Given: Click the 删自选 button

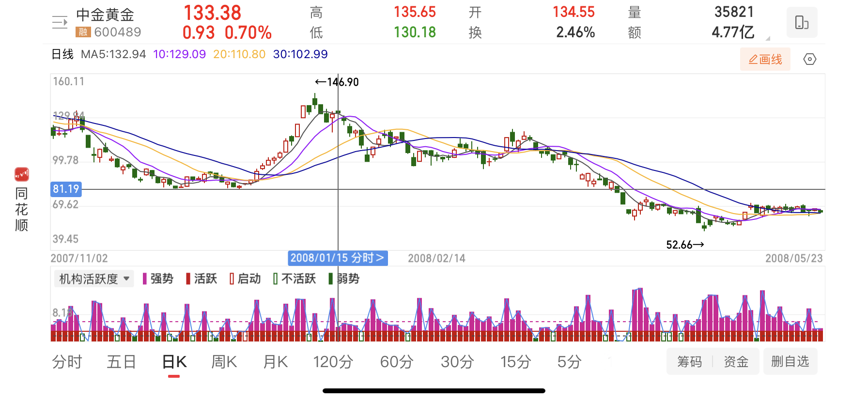Looking at the screenshot, I should [790, 361].
